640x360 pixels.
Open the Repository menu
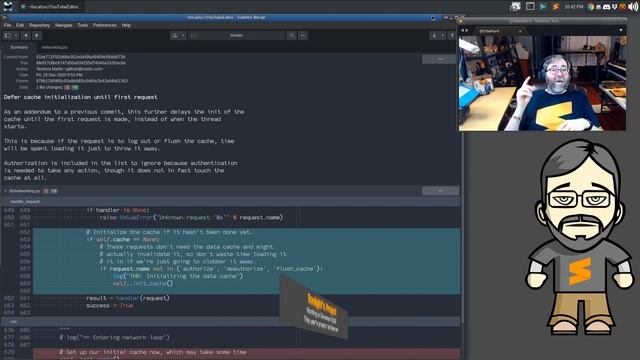pyautogui.click(x=39, y=25)
